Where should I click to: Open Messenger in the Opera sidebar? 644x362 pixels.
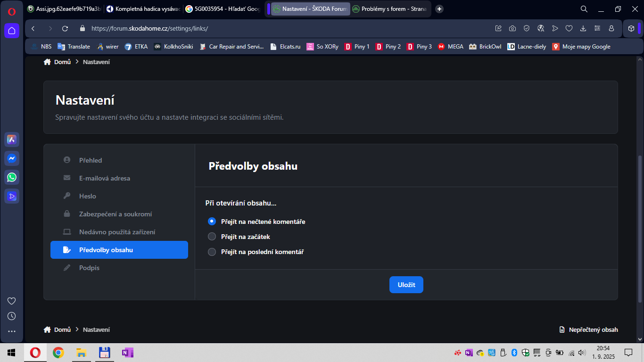(12, 158)
